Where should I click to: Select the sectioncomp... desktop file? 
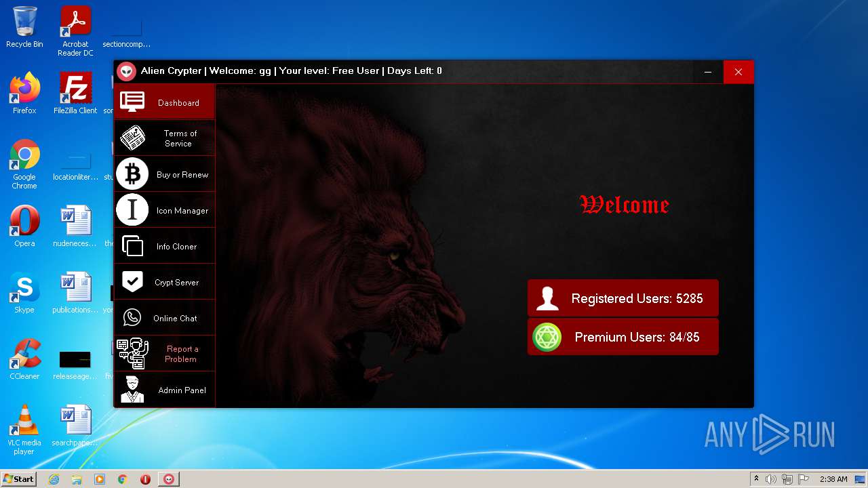click(126, 31)
